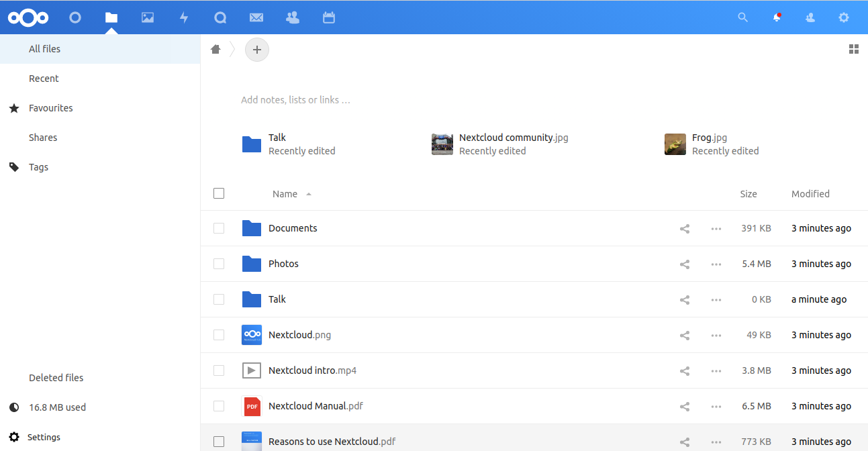This screenshot has width=868, height=451.
Task: Open recently edited Nextcloud community.jpg
Action: pyautogui.click(x=500, y=144)
